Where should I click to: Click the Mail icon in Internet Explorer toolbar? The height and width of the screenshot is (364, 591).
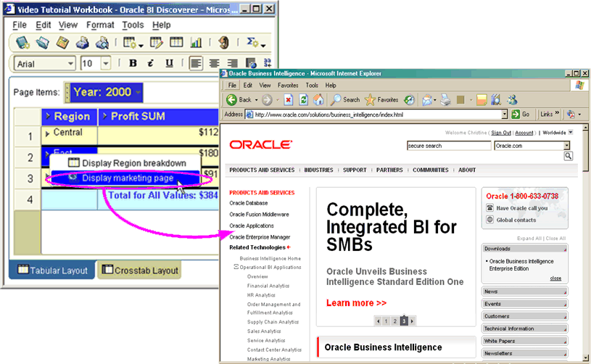coord(426,100)
